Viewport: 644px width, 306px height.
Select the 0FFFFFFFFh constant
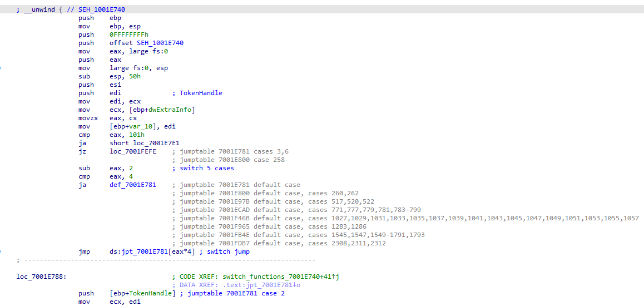[x=130, y=34]
